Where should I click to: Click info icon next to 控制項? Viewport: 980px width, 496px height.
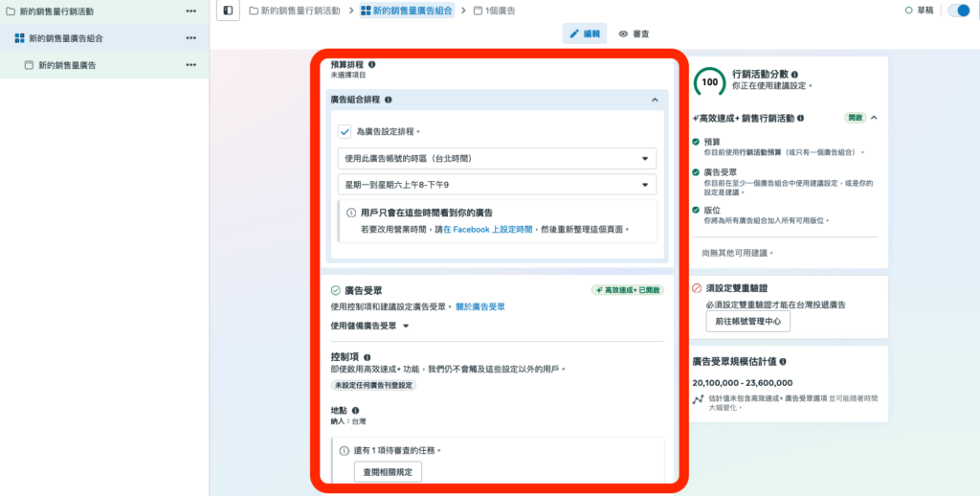pos(367,357)
